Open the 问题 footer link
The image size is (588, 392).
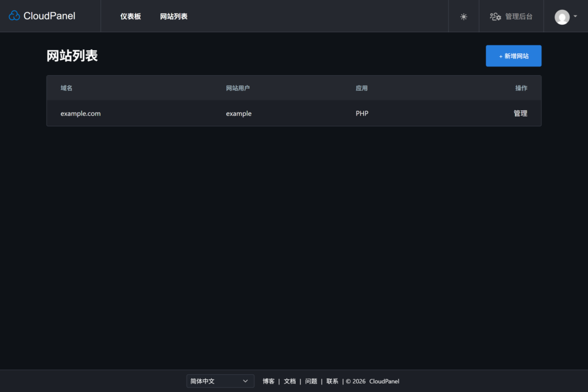pos(311,381)
